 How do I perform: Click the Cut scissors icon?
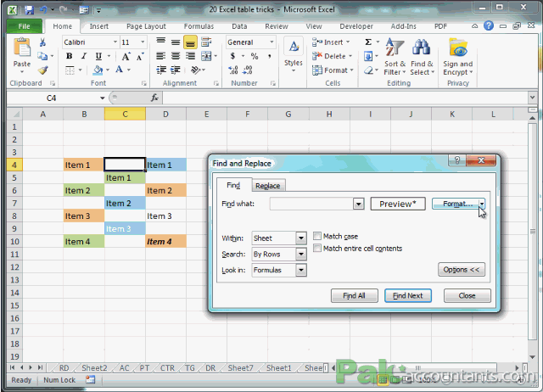coord(42,42)
